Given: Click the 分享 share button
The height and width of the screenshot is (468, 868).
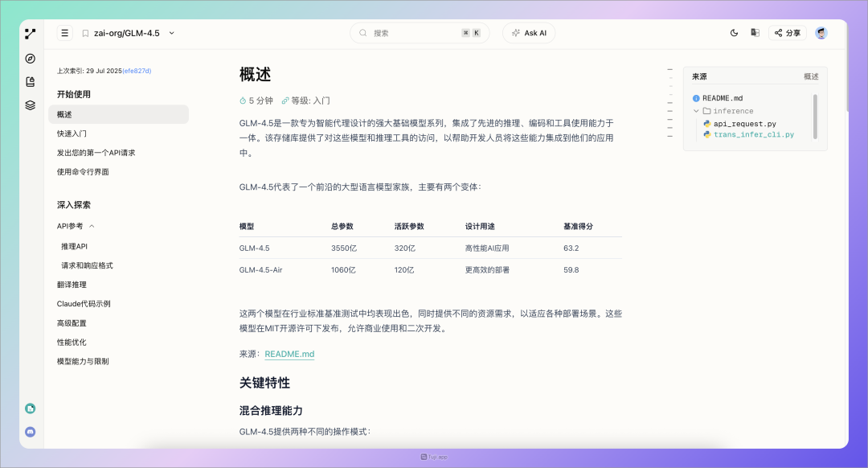Looking at the screenshot, I should point(787,33).
